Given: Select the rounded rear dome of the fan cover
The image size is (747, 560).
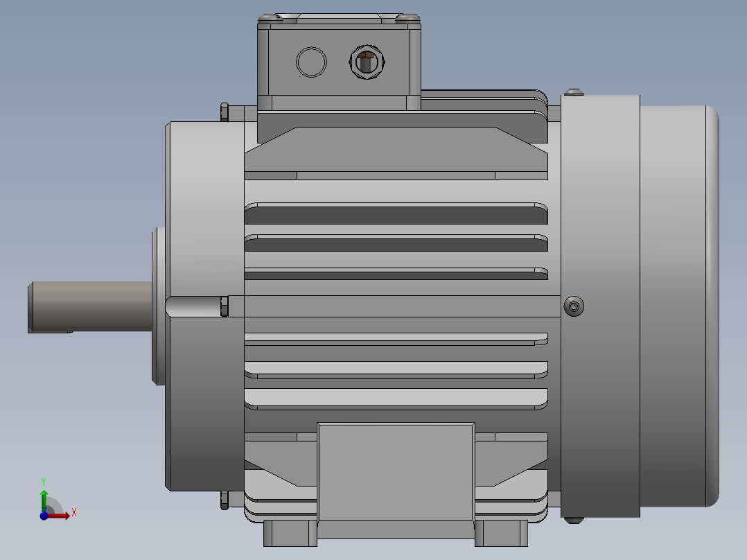Looking at the screenshot, I should coord(679,306).
